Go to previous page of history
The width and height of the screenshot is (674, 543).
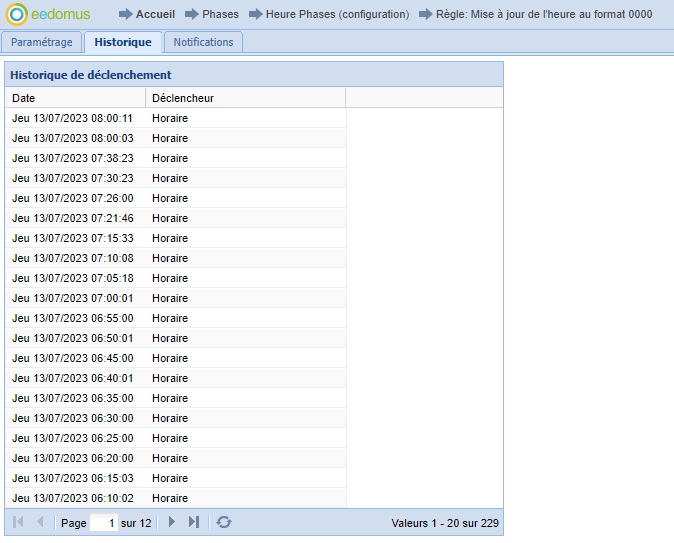[40, 522]
